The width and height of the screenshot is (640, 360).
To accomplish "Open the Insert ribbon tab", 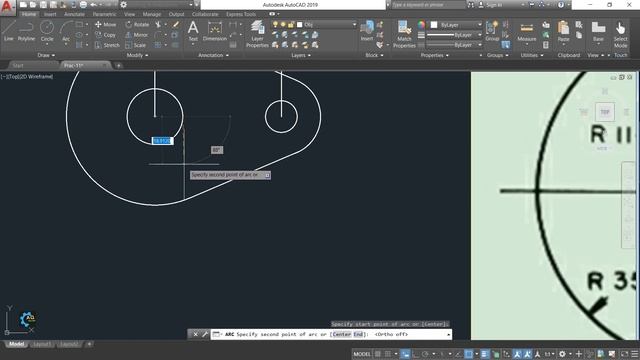I will coord(50,14).
